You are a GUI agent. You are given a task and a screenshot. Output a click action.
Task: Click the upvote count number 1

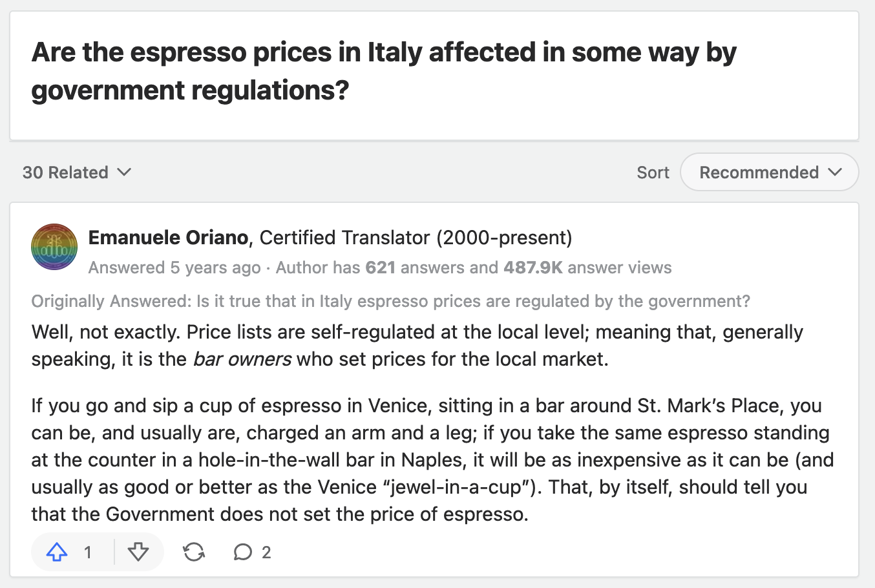[88, 552]
